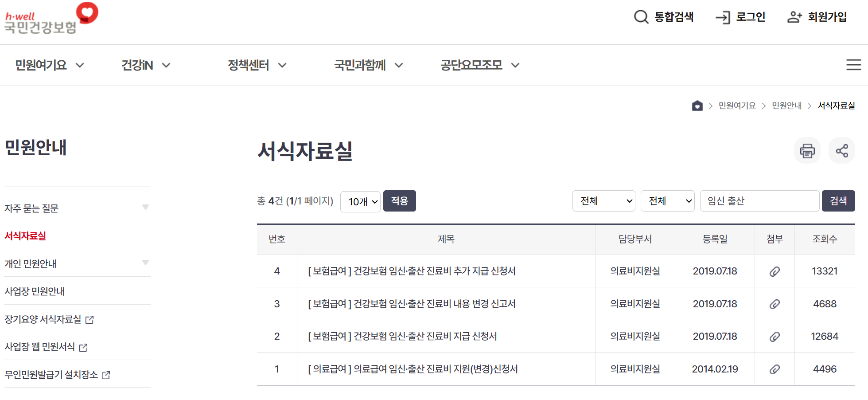Open the hamburger menu at top right
This screenshot has height=400, width=868.
pos(853,65)
